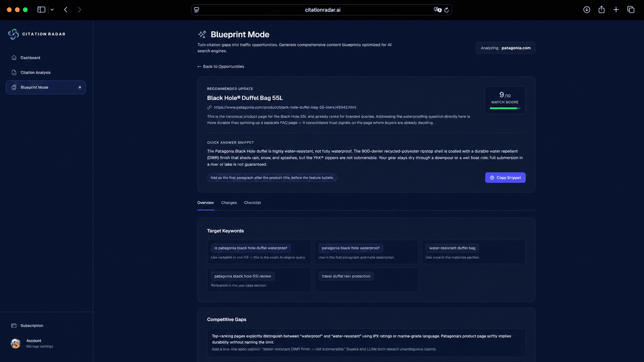Click the 9/10 match score value
Viewport: 644px width, 362px height.
click(x=505, y=95)
